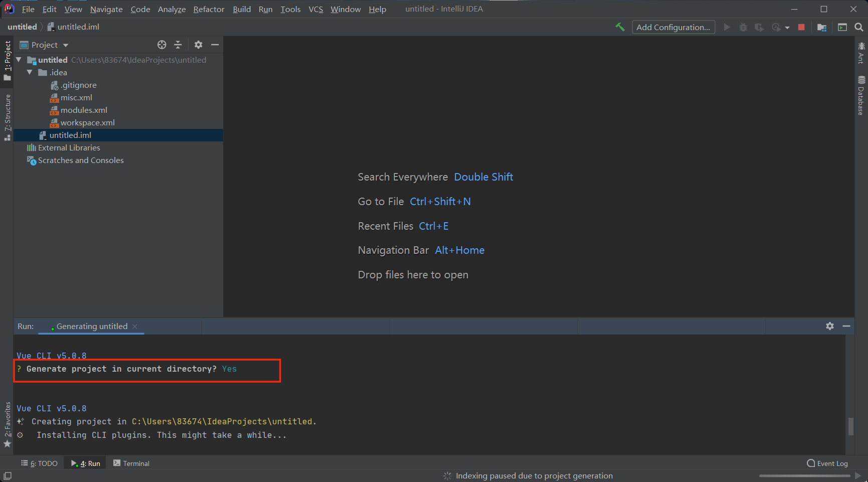Screen dimensions: 868x482
Task: Toggle the Project tool window stripe button
Action: pos(7,60)
